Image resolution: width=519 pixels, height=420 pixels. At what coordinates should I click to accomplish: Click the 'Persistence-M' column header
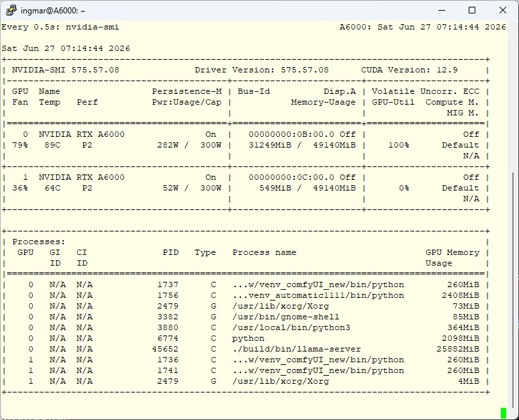pos(187,92)
